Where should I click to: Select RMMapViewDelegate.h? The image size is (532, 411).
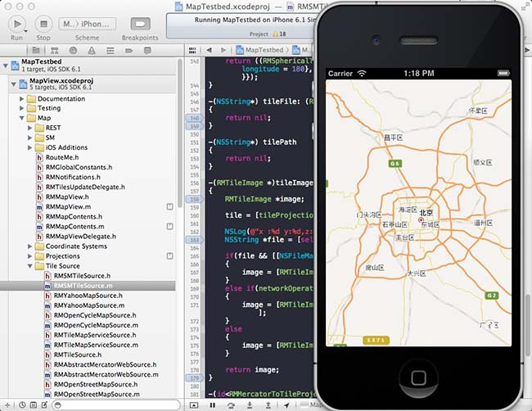(x=81, y=237)
